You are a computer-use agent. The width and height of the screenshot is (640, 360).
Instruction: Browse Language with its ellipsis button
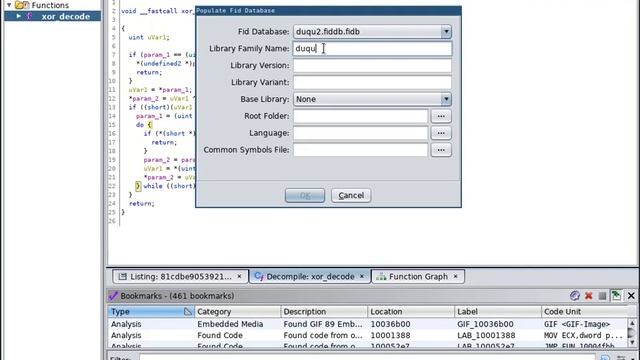coord(441,133)
